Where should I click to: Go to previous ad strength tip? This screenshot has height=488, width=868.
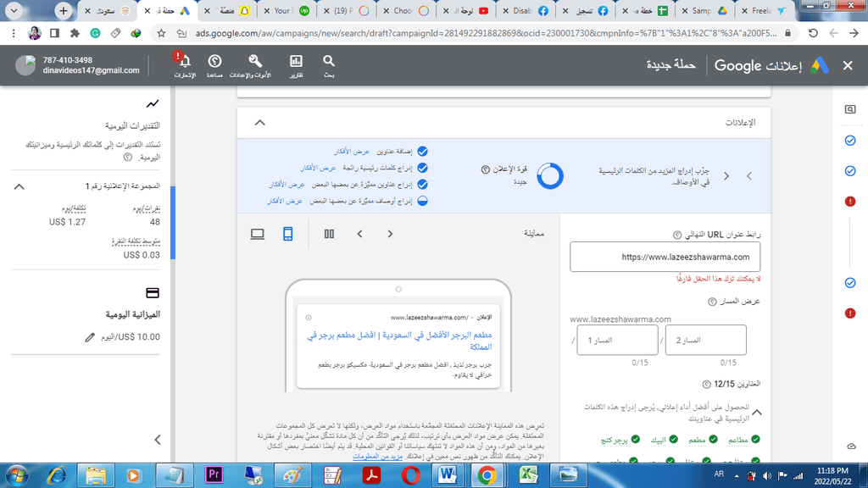click(x=749, y=176)
